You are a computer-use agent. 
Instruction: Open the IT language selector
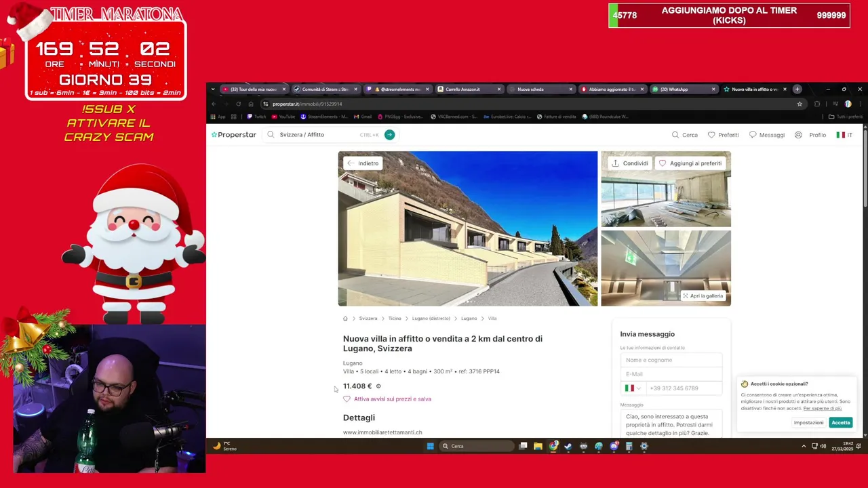(844, 135)
